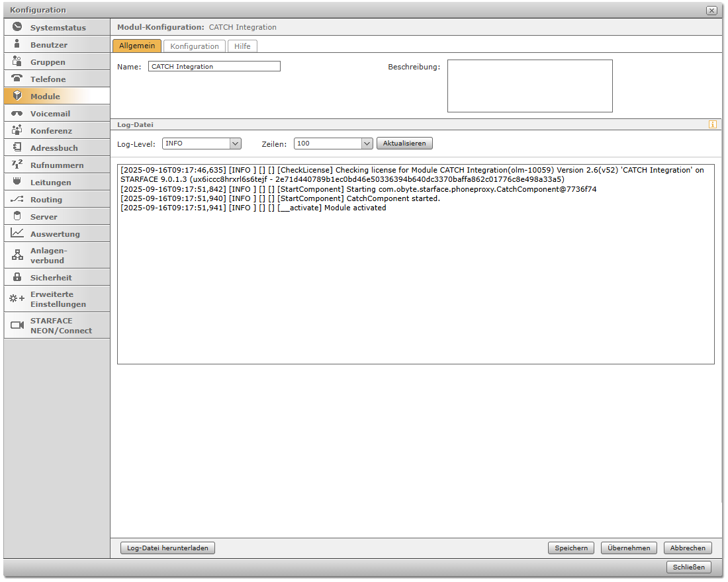Viewport: 728px width, 582px height.
Task: Click the Systemstatus pie chart icon
Action: point(17,27)
